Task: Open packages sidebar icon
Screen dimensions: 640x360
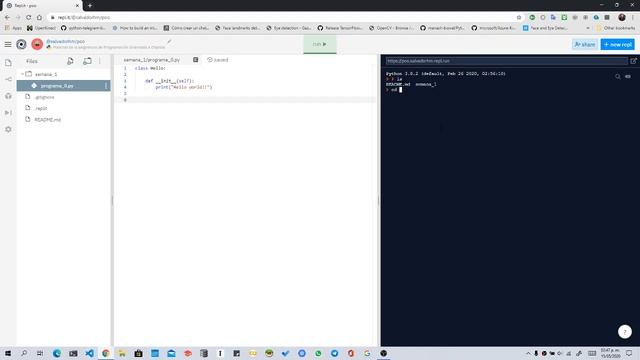Action: pos(8,96)
